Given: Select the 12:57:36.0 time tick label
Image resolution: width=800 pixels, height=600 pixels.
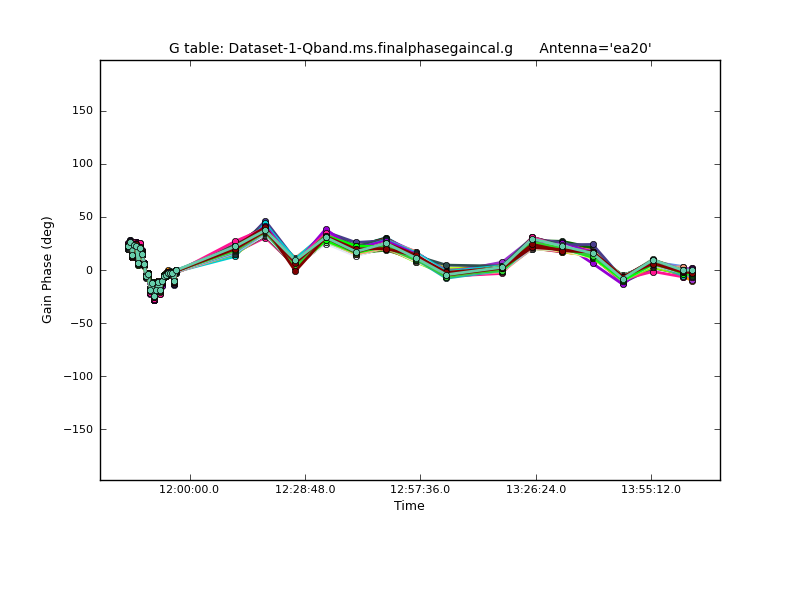Looking at the screenshot, I should 420,489.
